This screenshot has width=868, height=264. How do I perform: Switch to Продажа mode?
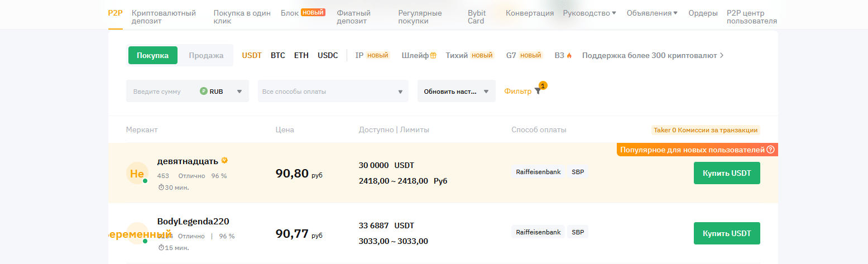tap(206, 55)
